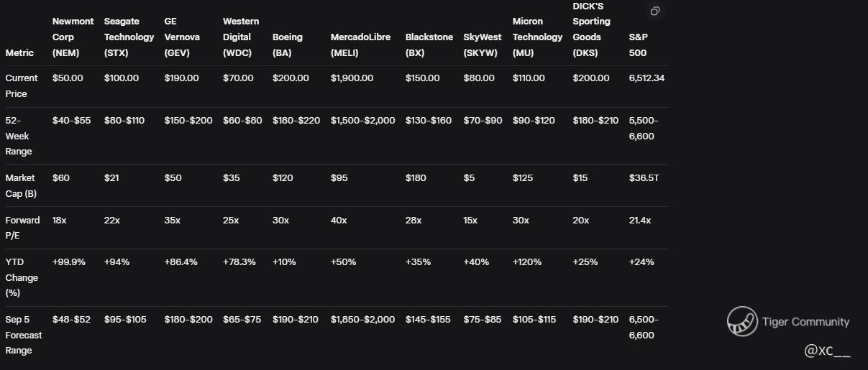The height and width of the screenshot is (370, 868).
Task: Click the Tiger Community logo icon
Action: (x=742, y=321)
